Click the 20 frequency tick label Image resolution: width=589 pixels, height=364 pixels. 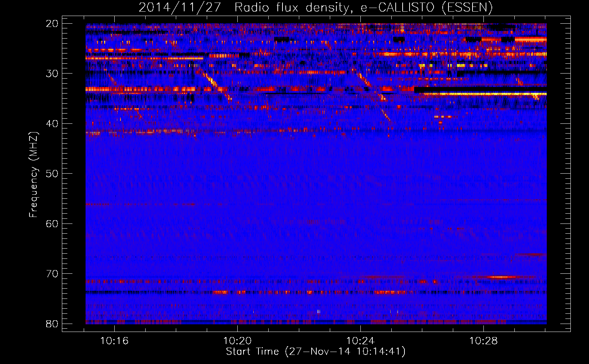52,23
